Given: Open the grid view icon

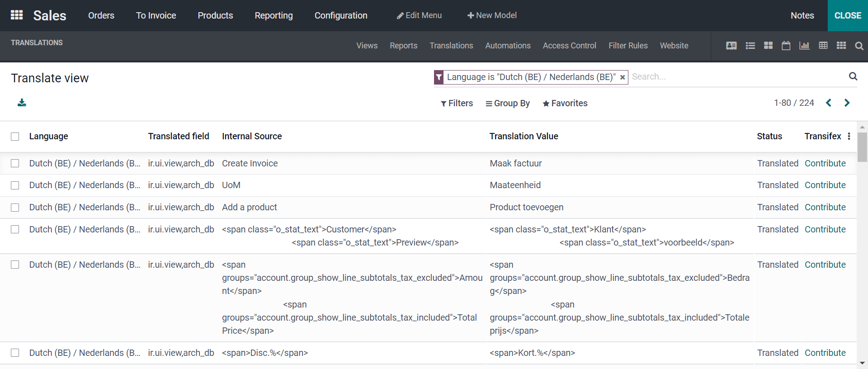Looking at the screenshot, I should coord(841,46).
